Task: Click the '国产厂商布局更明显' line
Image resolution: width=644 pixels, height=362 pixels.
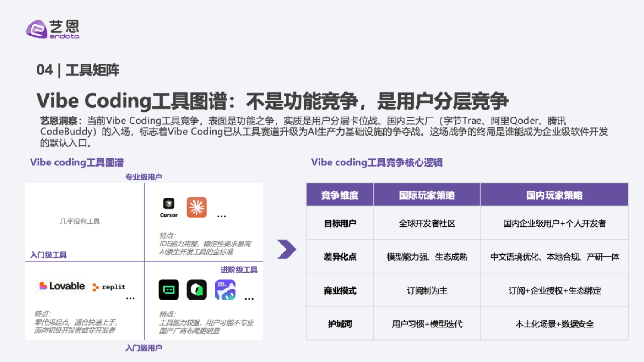Action: coord(189,331)
